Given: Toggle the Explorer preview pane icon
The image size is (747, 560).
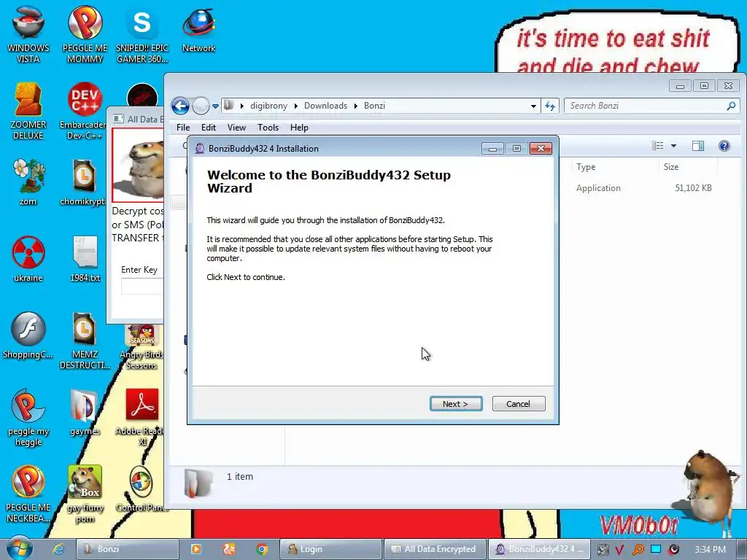Looking at the screenshot, I should [698, 146].
